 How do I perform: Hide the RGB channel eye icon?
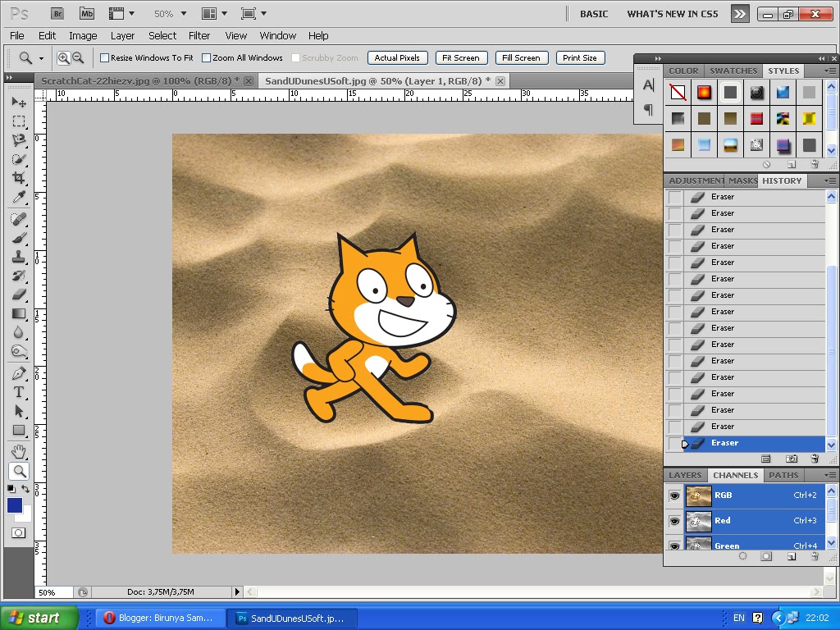pyautogui.click(x=674, y=495)
